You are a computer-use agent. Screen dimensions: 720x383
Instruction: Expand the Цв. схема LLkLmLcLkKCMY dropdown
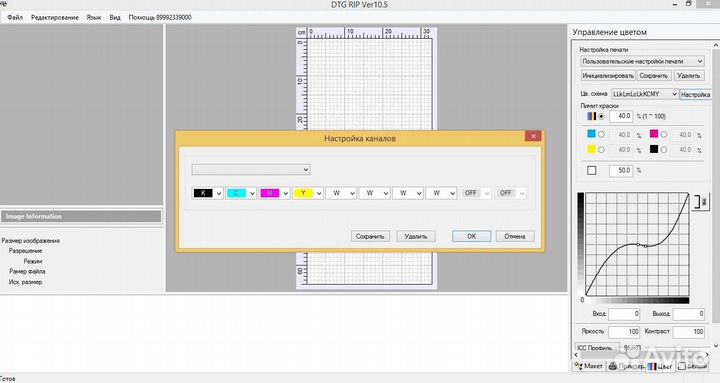(x=644, y=94)
